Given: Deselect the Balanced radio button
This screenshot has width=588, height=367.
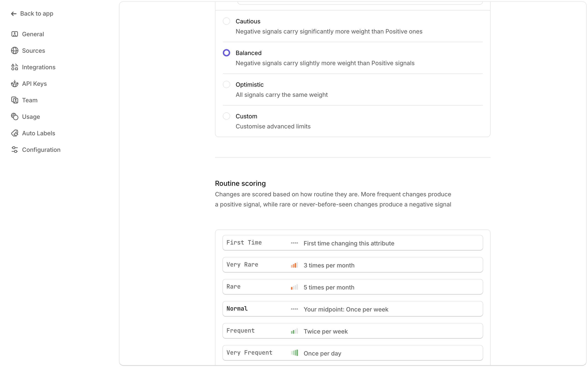Looking at the screenshot, I should click(226, 53).
